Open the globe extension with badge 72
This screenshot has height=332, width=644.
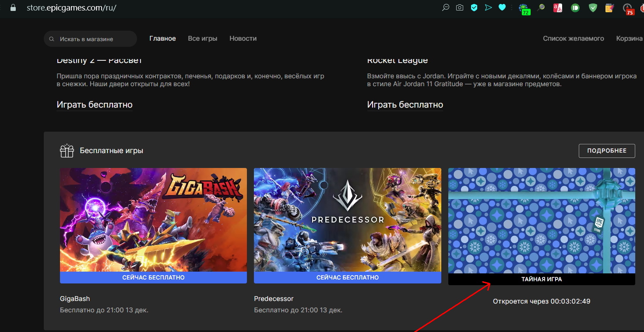(x=524, y=8)
